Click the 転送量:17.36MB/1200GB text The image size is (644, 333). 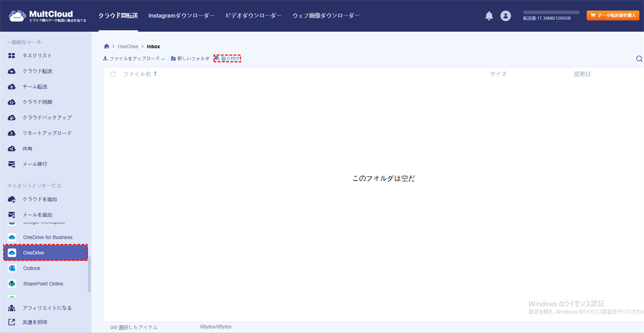click(547, 18)
